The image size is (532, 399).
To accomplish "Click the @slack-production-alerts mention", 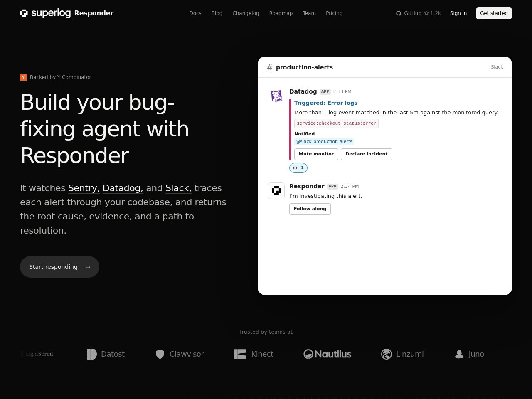I will tap(324, 142).
